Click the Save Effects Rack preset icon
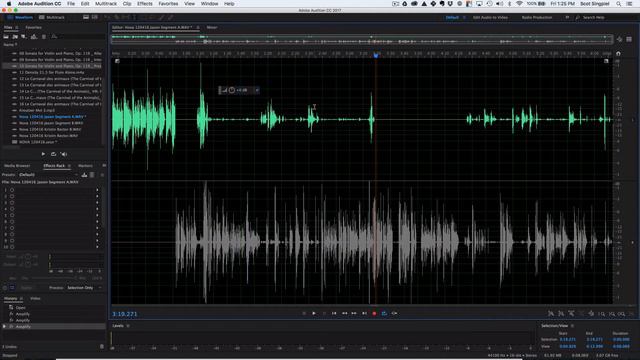This screenshot has height=360, width=640. 84,175
